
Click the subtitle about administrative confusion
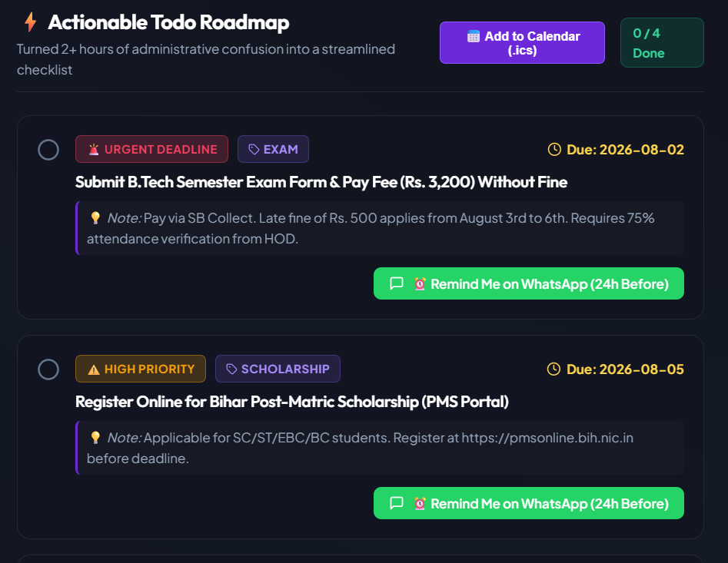[206, 59]
